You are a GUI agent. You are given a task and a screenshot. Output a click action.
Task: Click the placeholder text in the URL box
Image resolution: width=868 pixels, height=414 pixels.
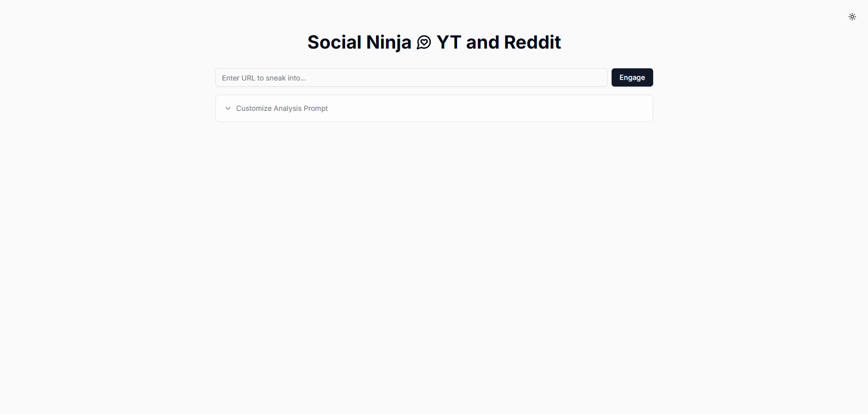(x=264, y=78)
